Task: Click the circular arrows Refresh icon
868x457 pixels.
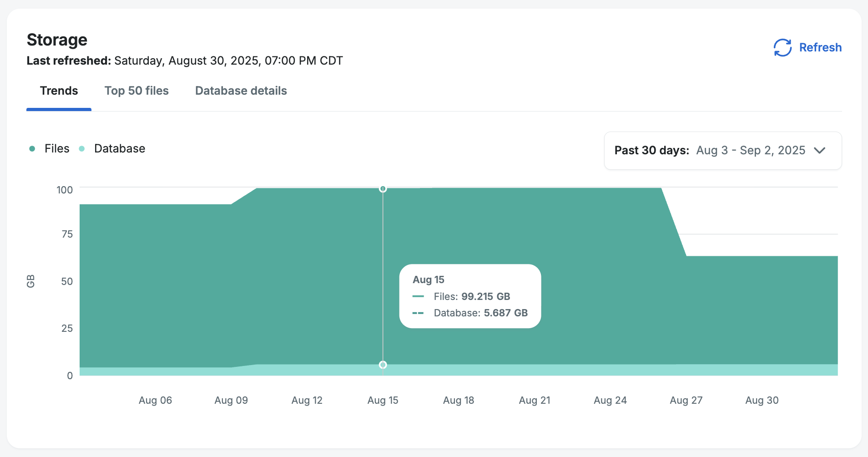Action: pos(782,48)
